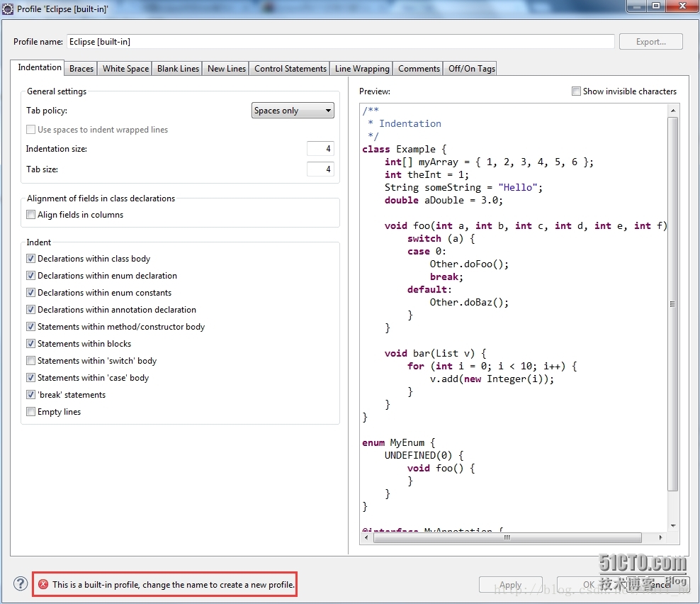
Task: Click the red error icon in message
Action: 43,584
